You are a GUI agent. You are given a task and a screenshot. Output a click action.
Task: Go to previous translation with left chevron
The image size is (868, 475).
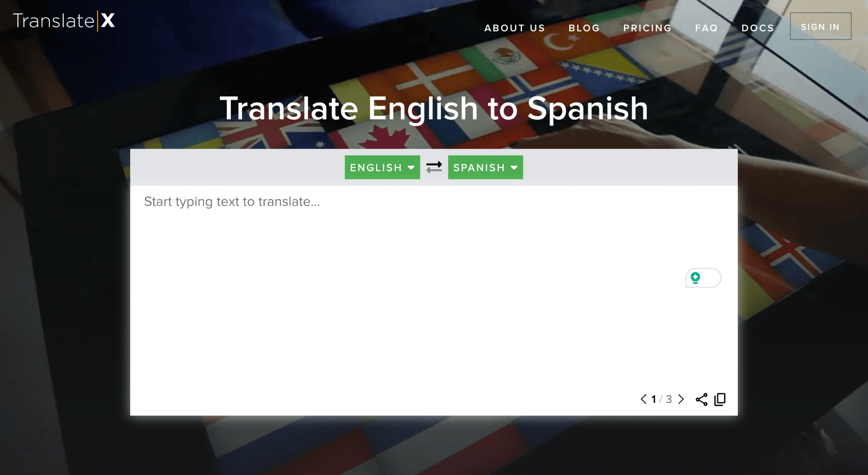[x=644, y=399]
